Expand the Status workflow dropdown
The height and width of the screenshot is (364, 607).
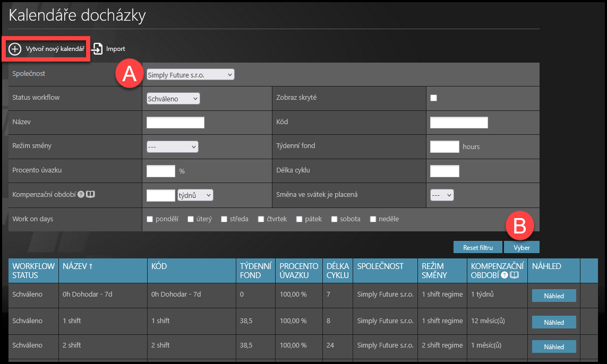click(173, 99)
